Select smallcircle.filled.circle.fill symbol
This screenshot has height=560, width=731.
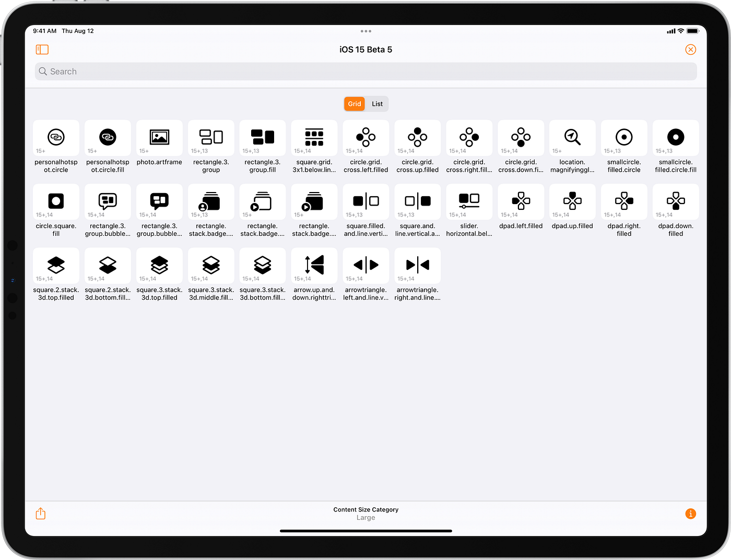tap(676, 138)
